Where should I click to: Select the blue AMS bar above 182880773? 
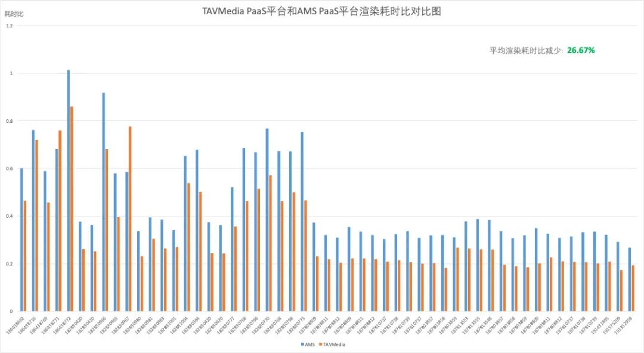click(302, 222)
